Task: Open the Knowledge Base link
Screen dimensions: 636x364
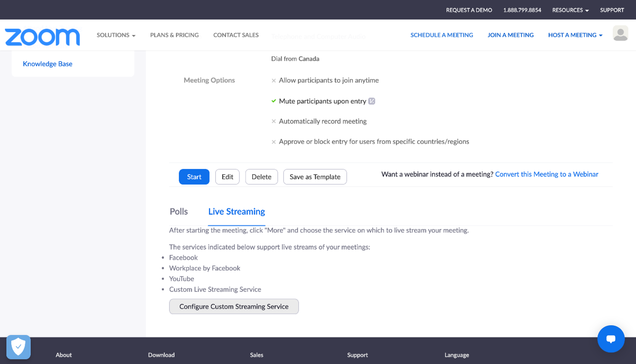Action: (x=48, y=64)
